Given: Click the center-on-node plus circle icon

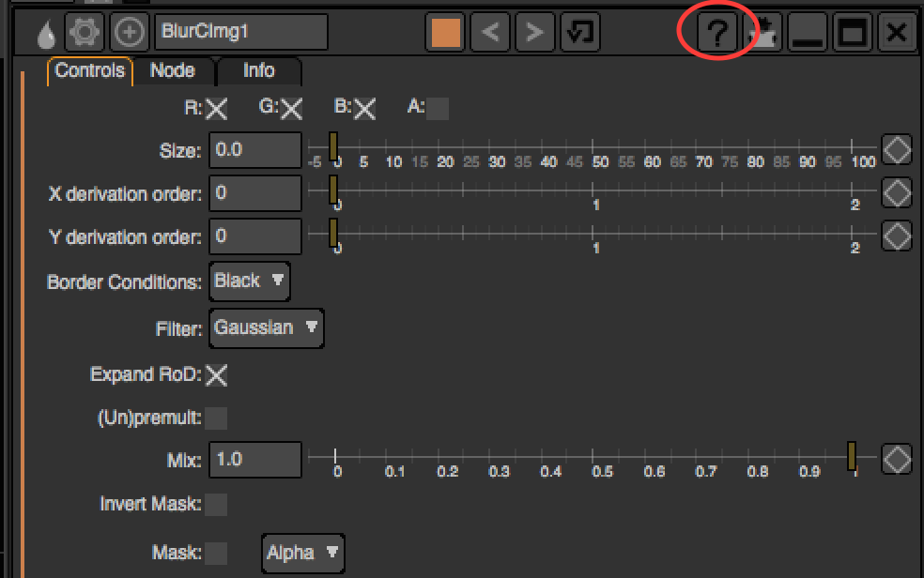Looking at the screenshot, I should click(129, 33).
